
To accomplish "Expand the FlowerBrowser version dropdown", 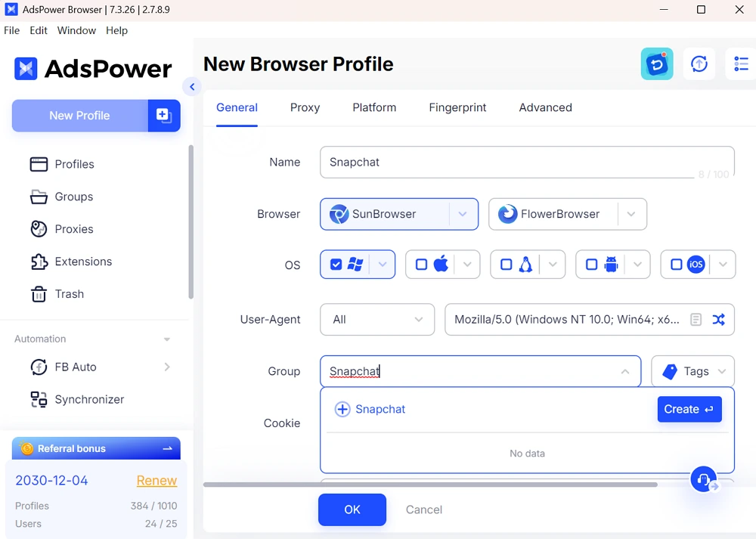I will pos(631,214).
